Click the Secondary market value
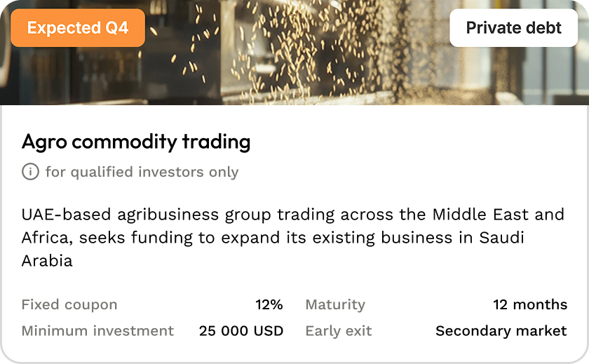 click(501, 331)
